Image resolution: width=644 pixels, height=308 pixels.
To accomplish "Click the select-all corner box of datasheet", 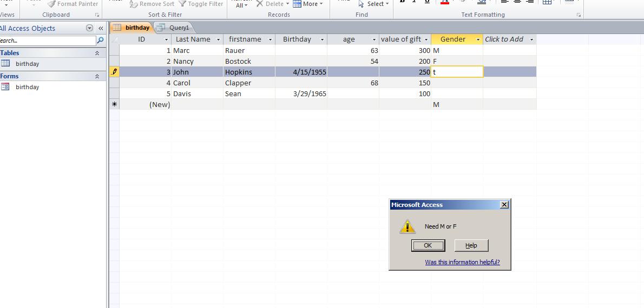I will pos(114,39).
